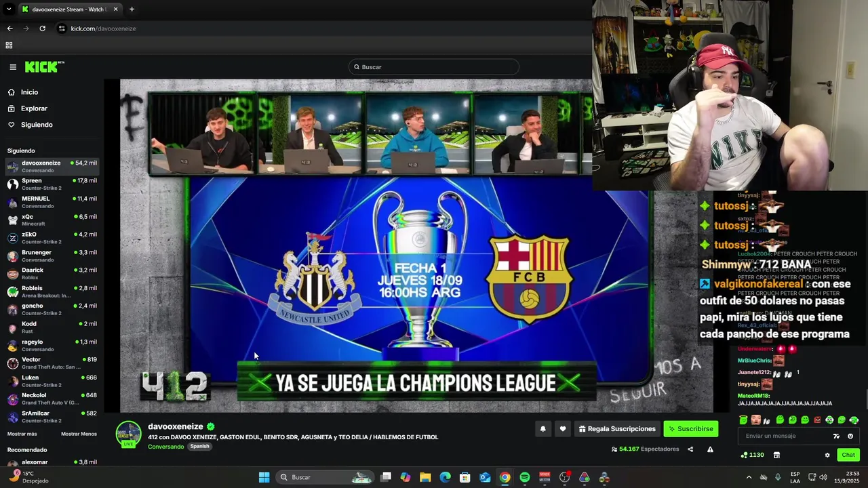Click the green Suscribirse button

690,429
